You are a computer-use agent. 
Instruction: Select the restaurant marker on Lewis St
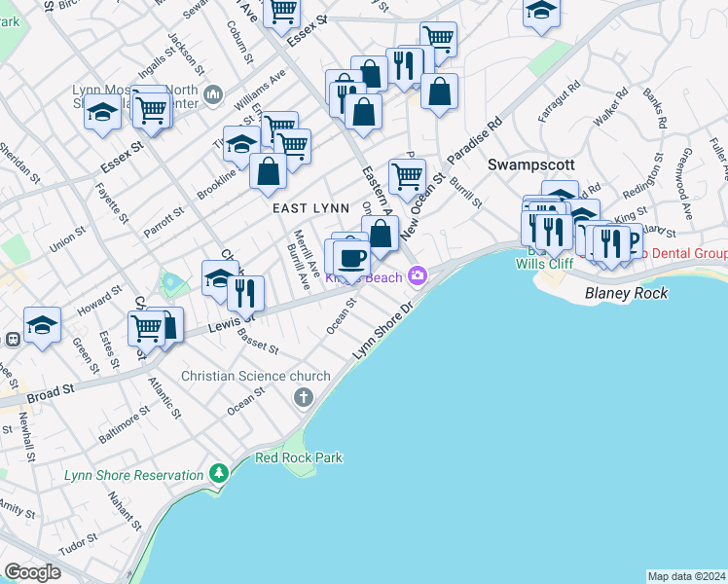coord(245,292)
